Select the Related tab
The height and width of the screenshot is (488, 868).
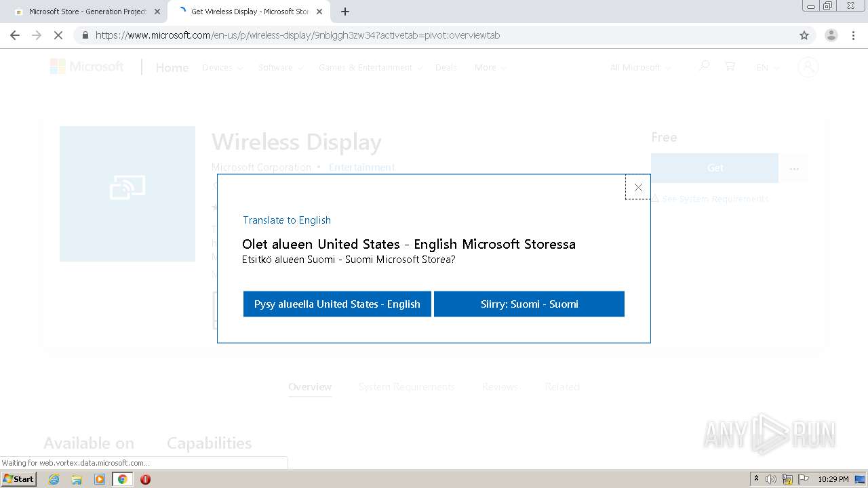tap(562, 387)
